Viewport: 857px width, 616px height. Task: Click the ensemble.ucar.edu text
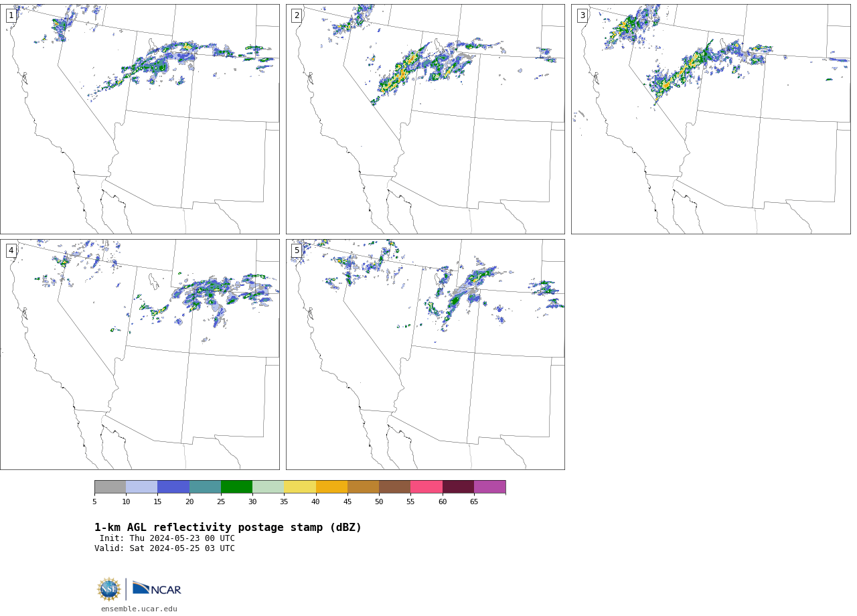tap(139, 609)
